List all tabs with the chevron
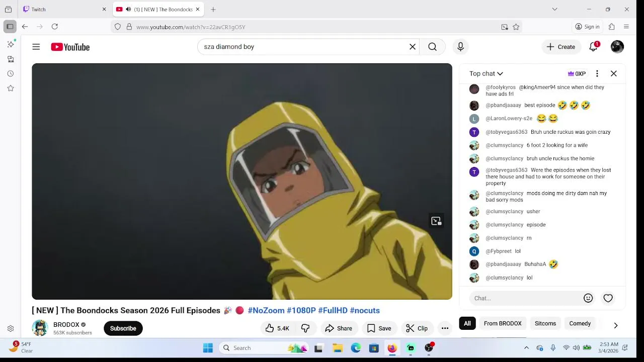The height and width of the screenshot is (362, 644). point(554,9)
